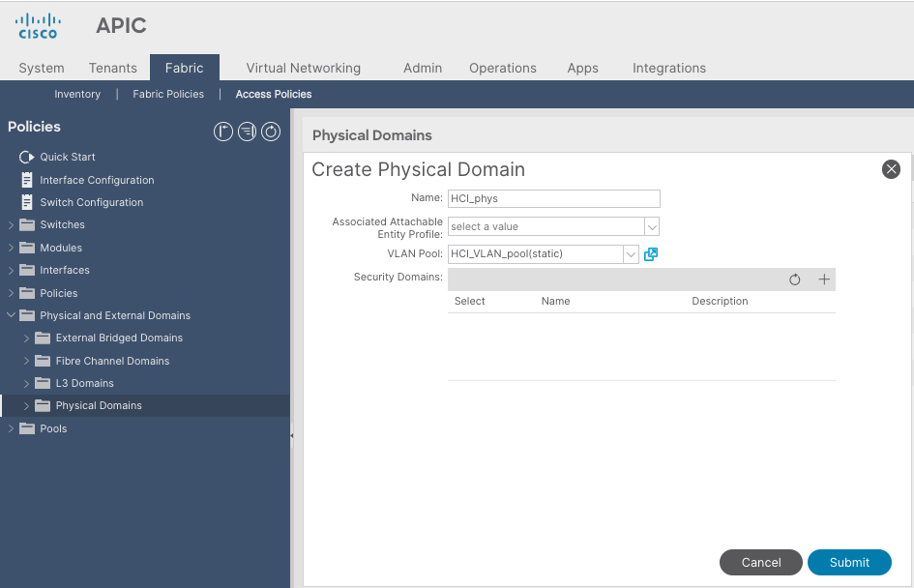
Task: Open Associated Attachable Entity Profile dropdown
Action: [x=652, y=226]
